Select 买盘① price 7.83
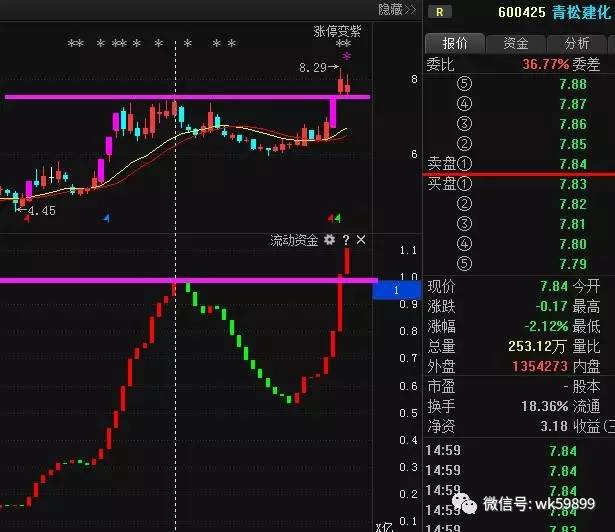 pos(573,184)
